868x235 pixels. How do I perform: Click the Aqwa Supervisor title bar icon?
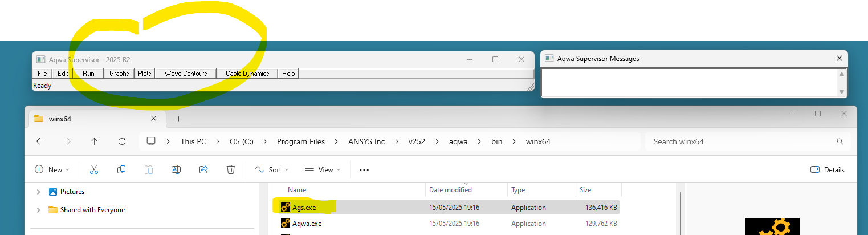(x=40, y=59)
